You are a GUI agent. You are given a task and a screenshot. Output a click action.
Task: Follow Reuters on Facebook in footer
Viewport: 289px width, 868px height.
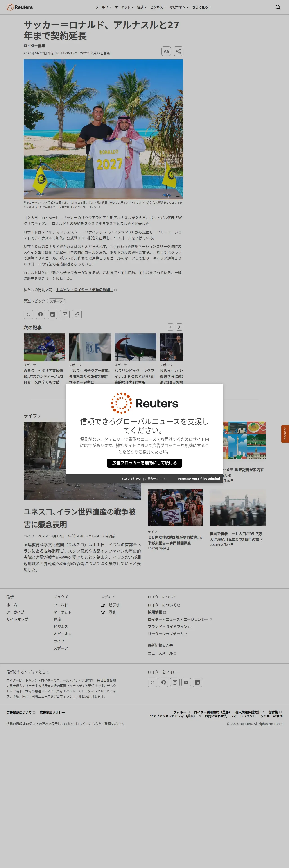163,682
